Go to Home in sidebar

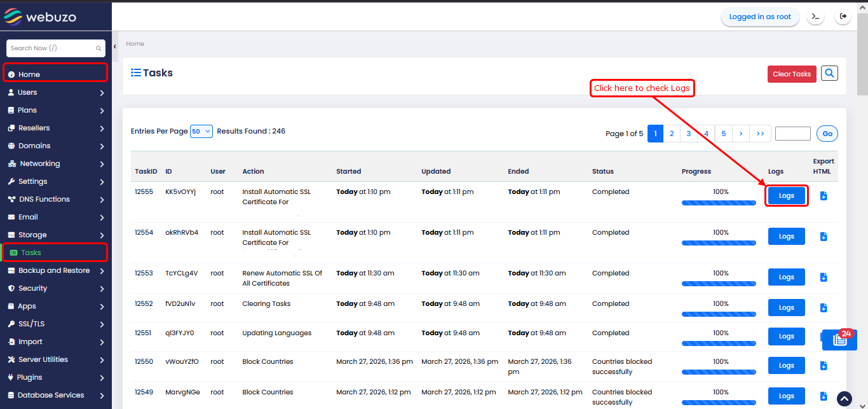point(55,74)
